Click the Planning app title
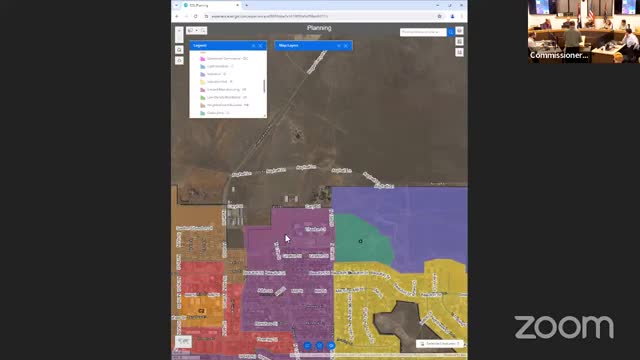The width and height of the screenshot is (640, 360). [x=319, y=28]
